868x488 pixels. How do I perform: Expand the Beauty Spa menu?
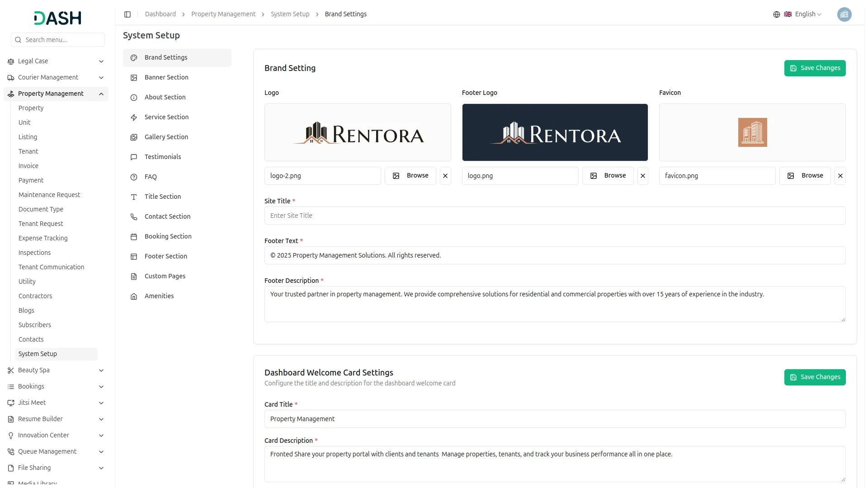(x=101, y=371)
